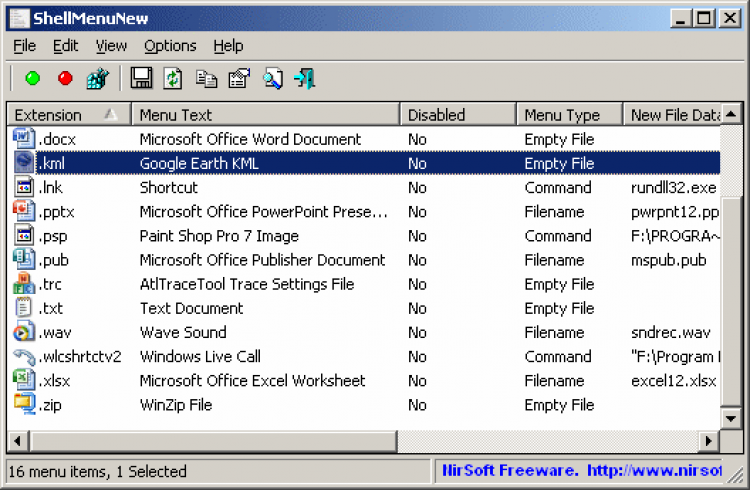Click the window resize grip in status bar corner
The width and height of the screenshot is (750, 490).
tap(734, 474)
